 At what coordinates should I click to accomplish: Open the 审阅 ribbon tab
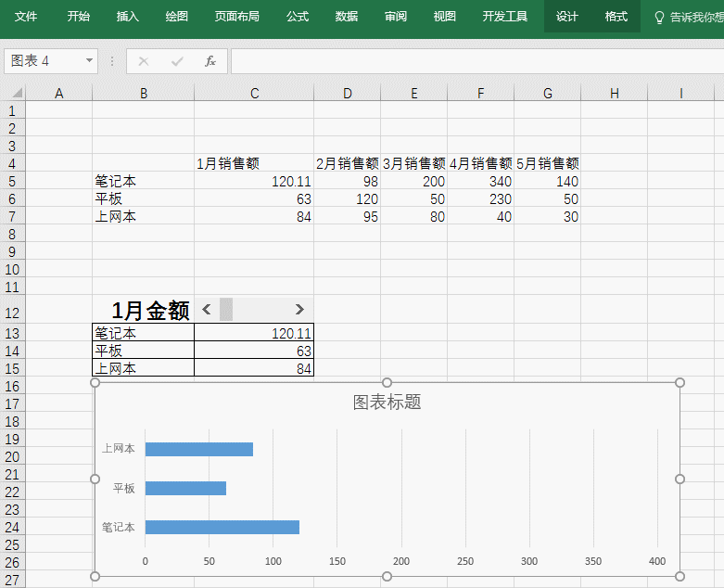click(396, 17)
